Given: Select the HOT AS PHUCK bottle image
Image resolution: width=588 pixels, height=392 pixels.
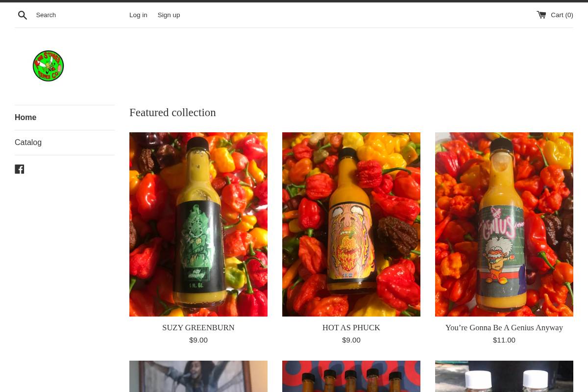Looking at the screenshot, I should tap(351, 224).
